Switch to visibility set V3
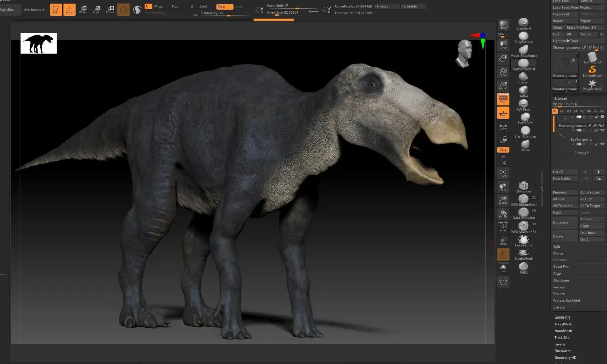 [x=569, y=111]
